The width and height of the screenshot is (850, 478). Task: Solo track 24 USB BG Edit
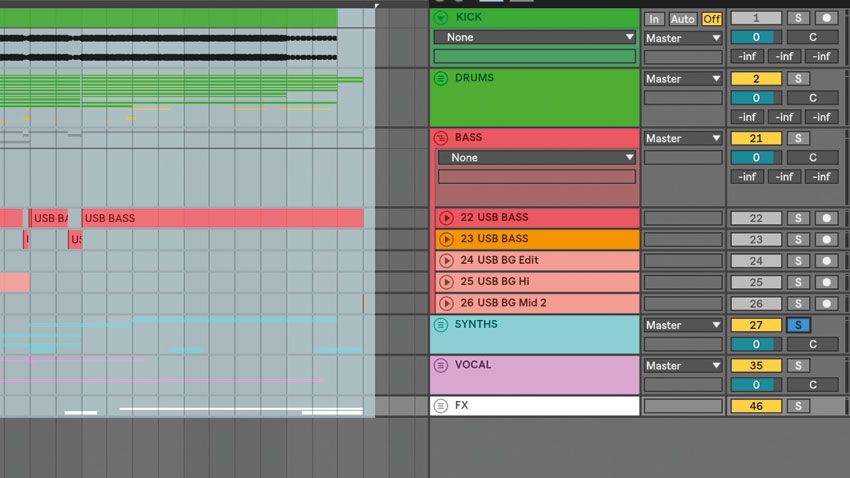(x=798, y=261)
